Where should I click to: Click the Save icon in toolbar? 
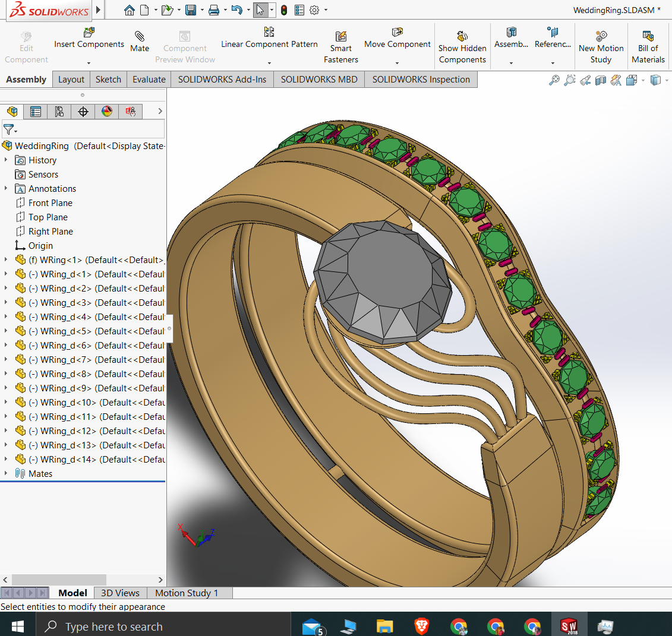pyautogui.click(x=191, y=10)
